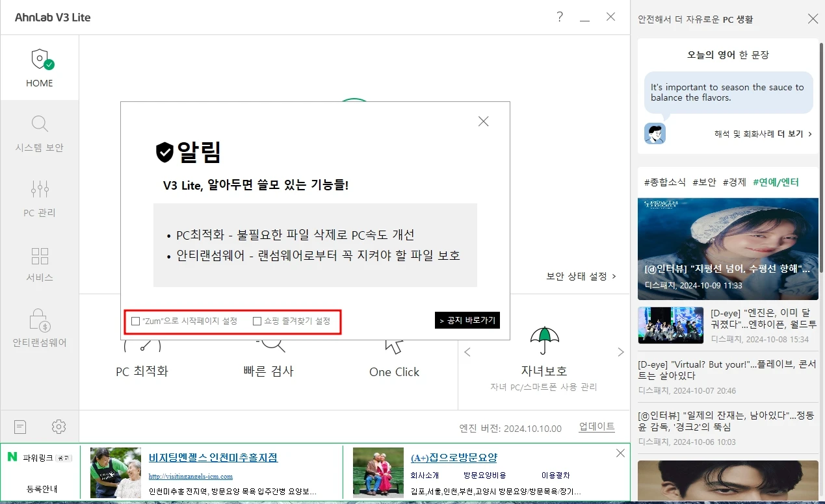
Task: Show next service with right arrow
Action: [620, 352]
